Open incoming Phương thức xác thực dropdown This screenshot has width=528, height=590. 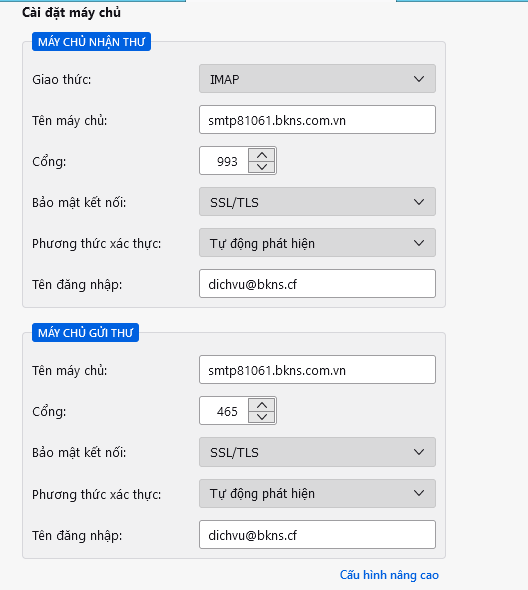click(317, 243)
